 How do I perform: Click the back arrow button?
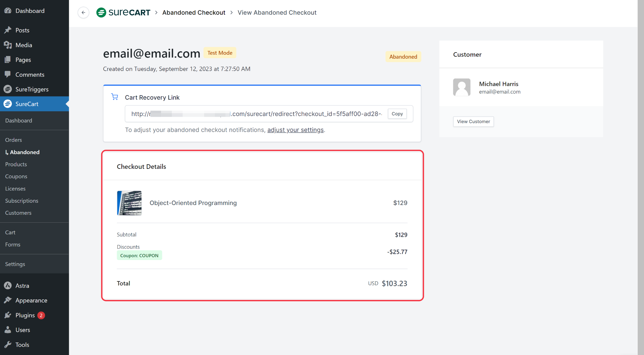click(83, 13)
